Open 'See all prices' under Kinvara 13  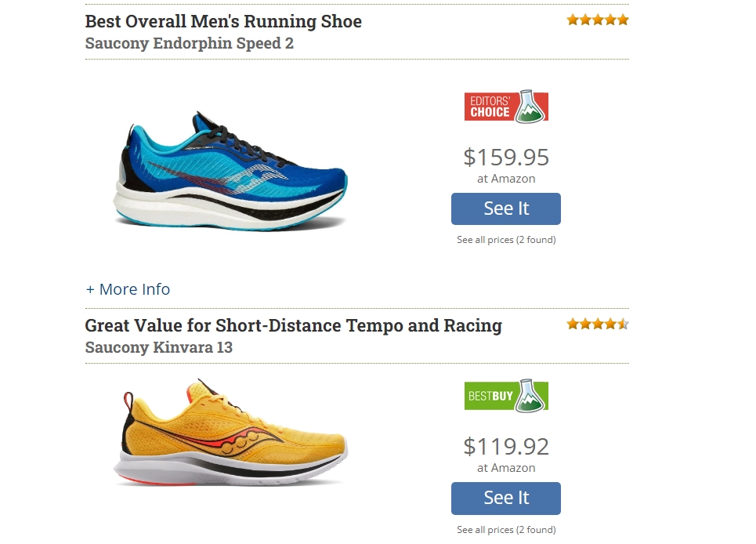(506, 530)
